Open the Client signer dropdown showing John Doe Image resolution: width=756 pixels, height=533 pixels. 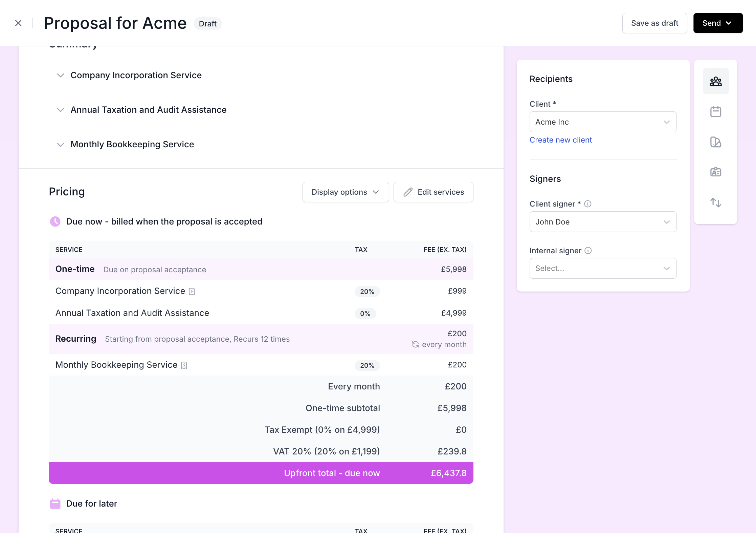(x=603, y=222)
